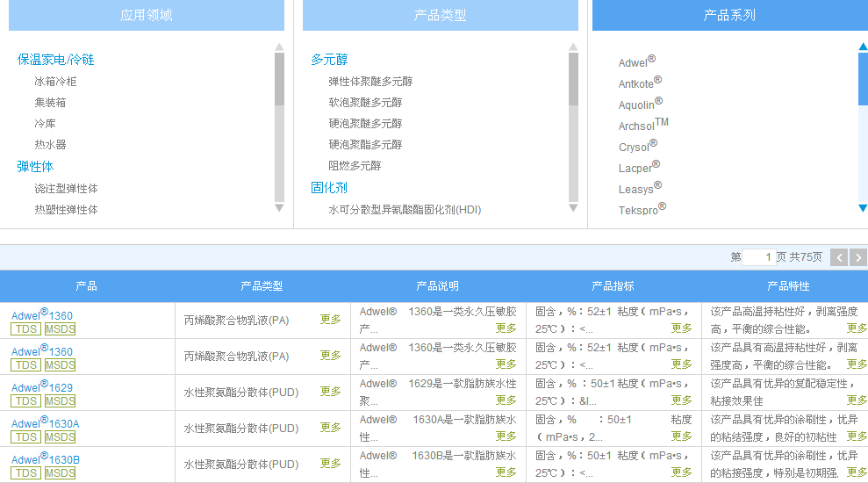
Task: Select the 固化剂 product type heading
Action: [x=329, y=188]
